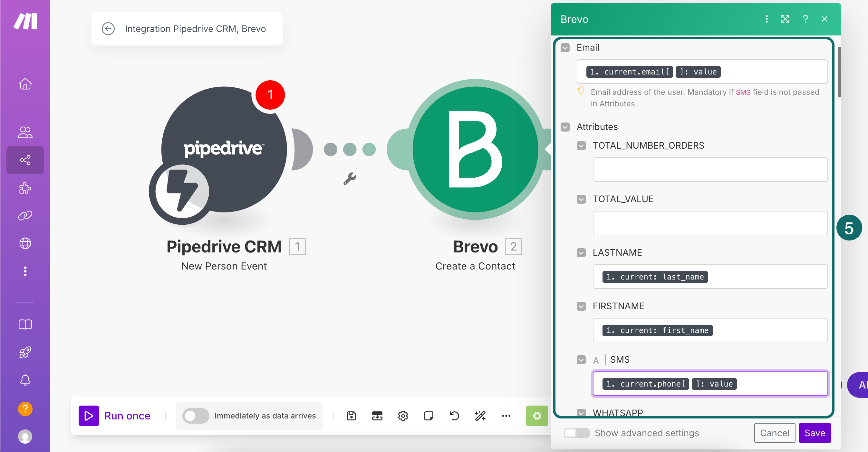Save scenario with the floppy disk icon

pyautogui.click(x=352, y=416)
